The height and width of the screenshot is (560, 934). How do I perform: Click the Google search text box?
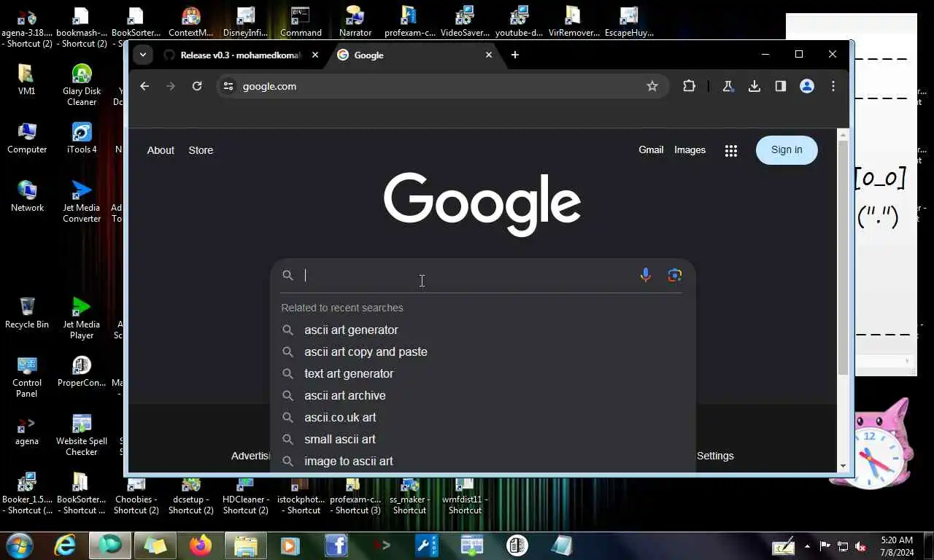[x=467, y=275]
